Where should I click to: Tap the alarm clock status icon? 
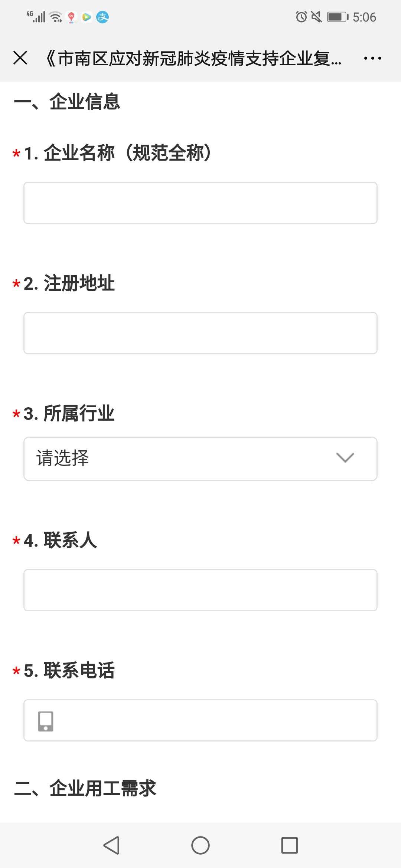tap(301, 17)
